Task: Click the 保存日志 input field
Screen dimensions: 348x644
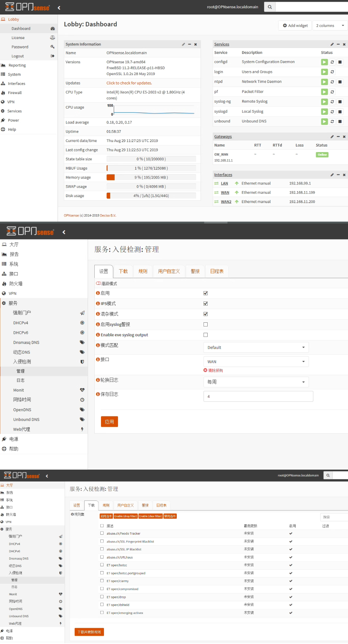Action: [x=258, y=396]
